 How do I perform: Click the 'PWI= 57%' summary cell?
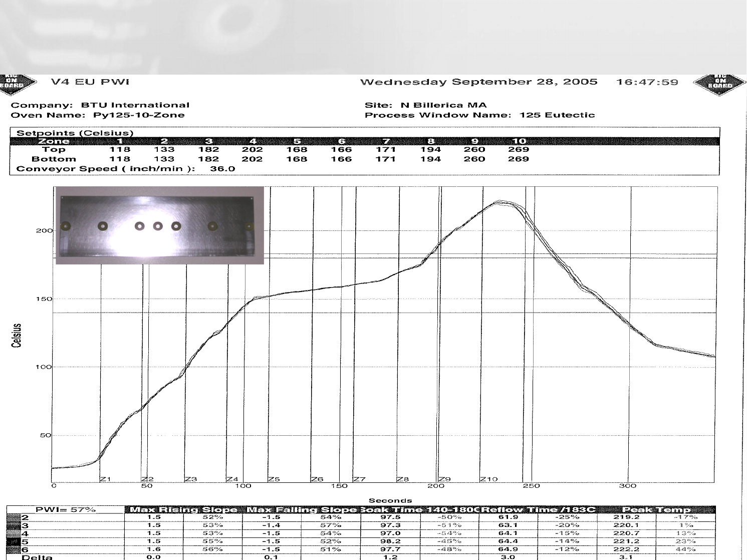(x=65, y=509)
